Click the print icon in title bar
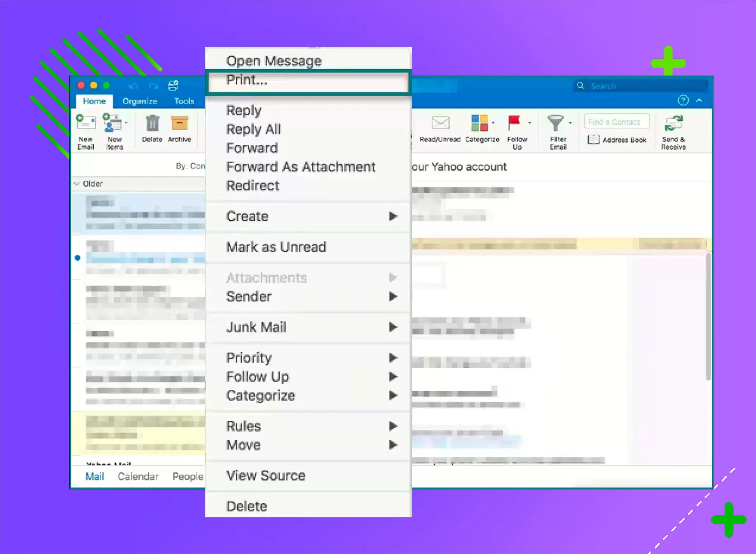This screenshot has height=554, width=756. point(173,86)
